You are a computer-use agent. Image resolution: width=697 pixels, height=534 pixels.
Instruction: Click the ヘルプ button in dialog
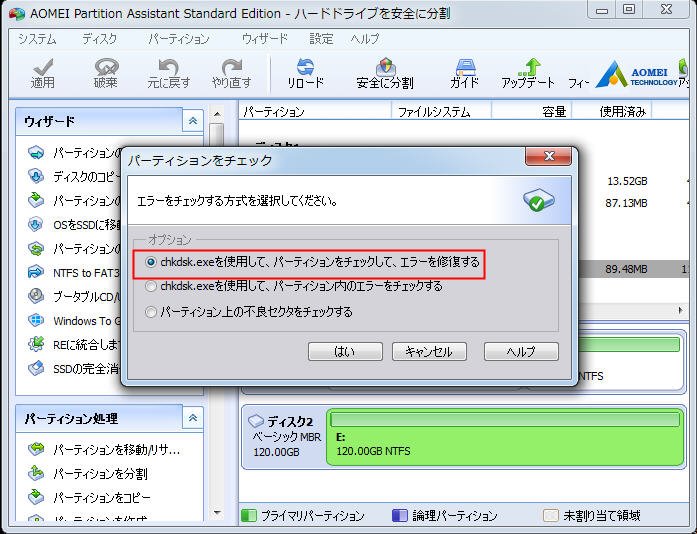(521, 351)
